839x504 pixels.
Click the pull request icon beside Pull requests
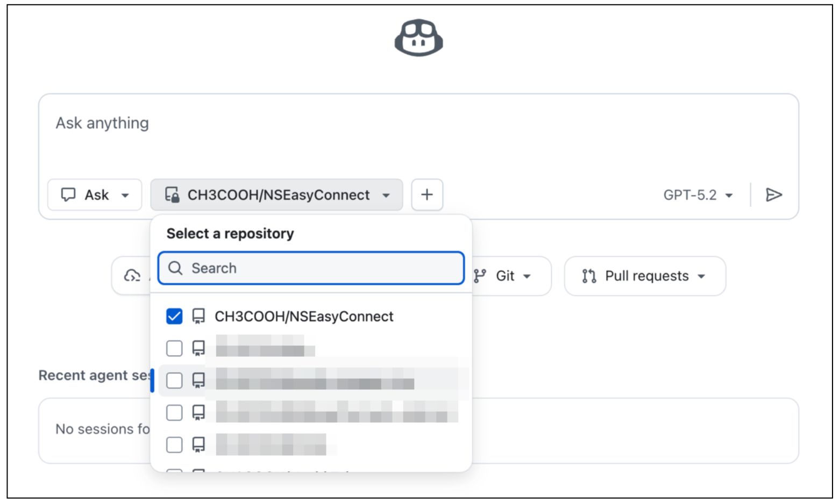(590, 276)
